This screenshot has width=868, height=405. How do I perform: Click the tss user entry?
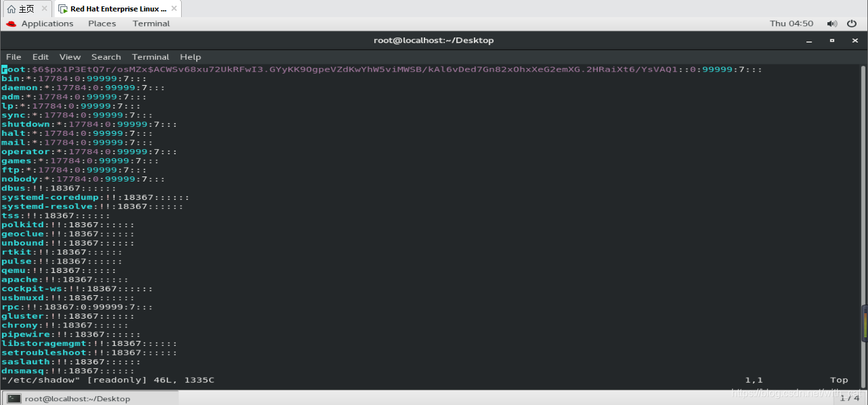click(x=56, y=215)
